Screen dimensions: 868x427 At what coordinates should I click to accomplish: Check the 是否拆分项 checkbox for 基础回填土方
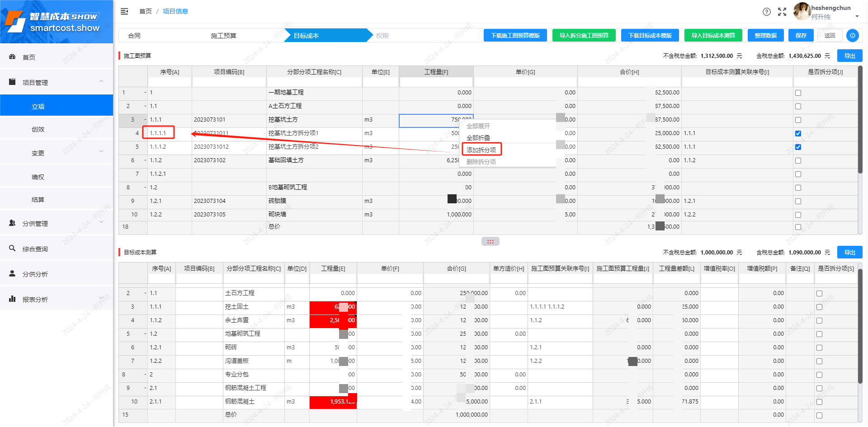798,160
